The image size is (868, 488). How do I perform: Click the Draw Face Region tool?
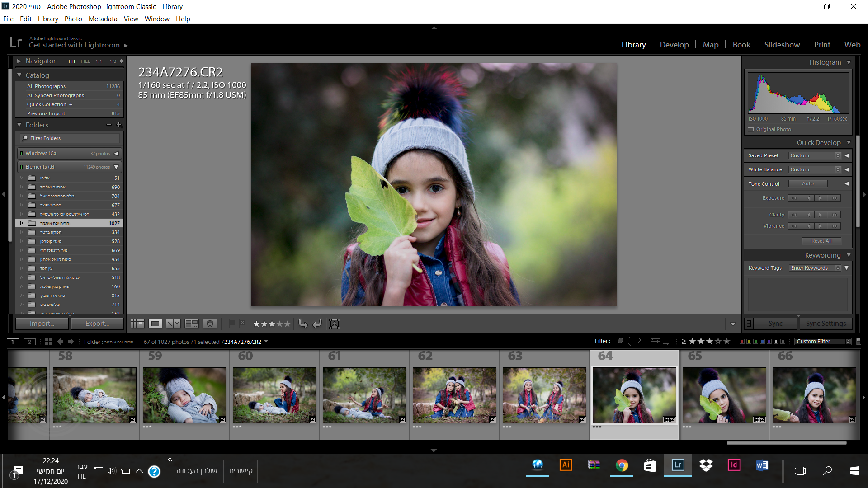335,324
